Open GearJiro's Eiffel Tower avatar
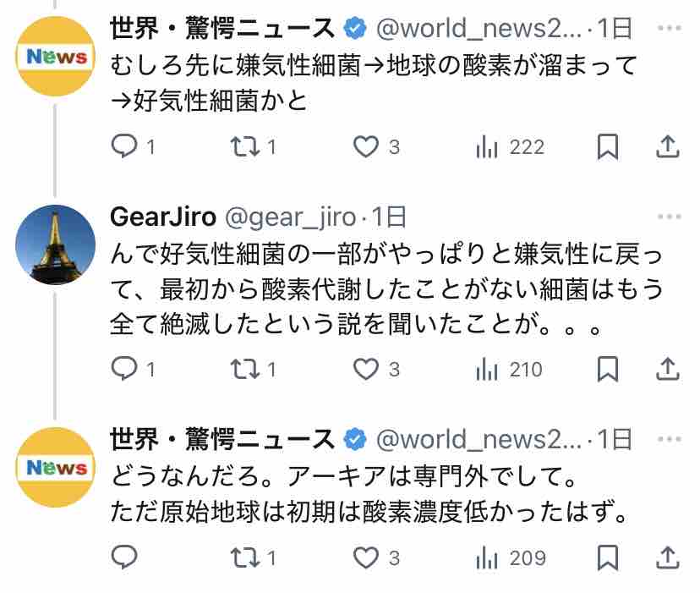 [x=55, y=244]
